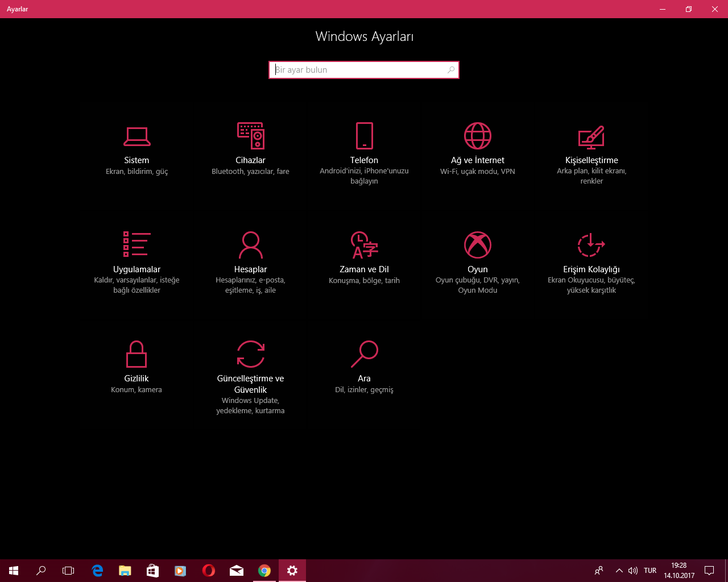This screenshot has height=582, width=728.
Task: Open the volume speaker icon
Action: pyautogui.click(x=633, y=571)
